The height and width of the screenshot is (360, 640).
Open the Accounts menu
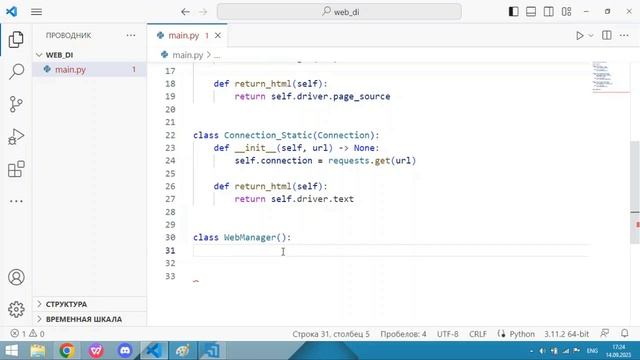(x=16, y=277)
